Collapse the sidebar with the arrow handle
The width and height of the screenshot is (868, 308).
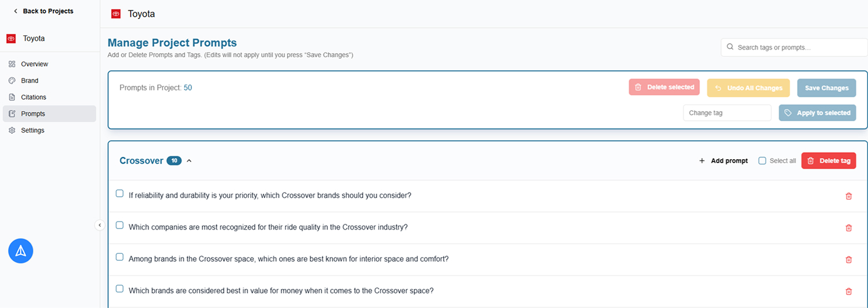tap(100, 225)
